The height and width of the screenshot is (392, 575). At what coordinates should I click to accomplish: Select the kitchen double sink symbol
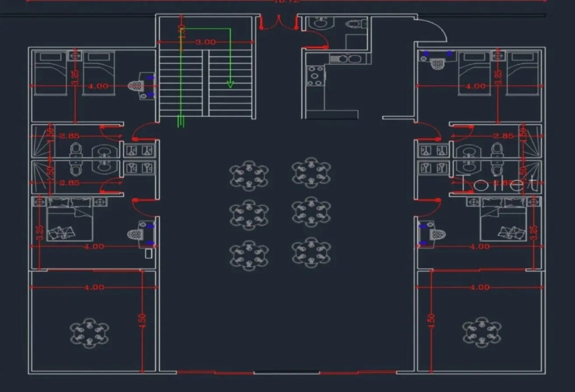coord(347,58)
